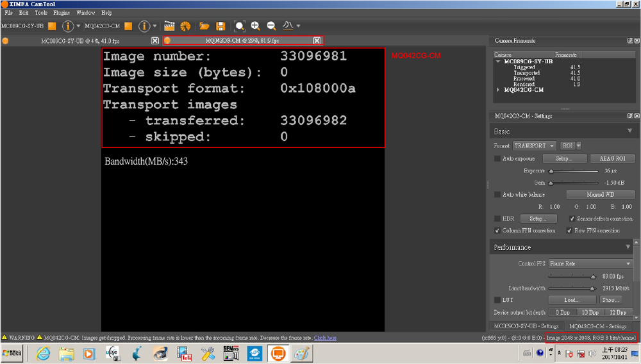
Task: Uncheck Column FPN correction
Action: tap(497, 231)
